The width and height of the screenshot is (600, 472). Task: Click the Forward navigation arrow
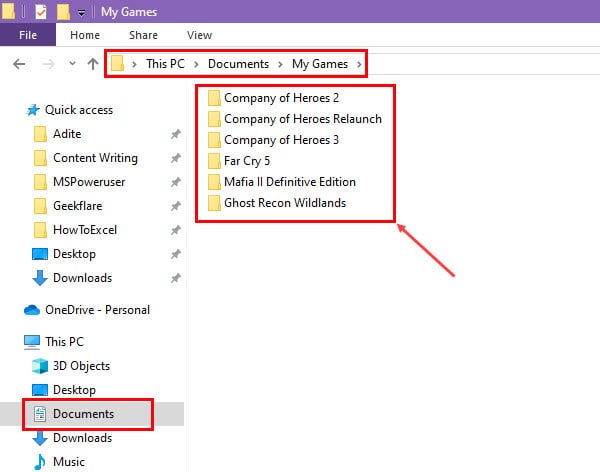(48, 64)
